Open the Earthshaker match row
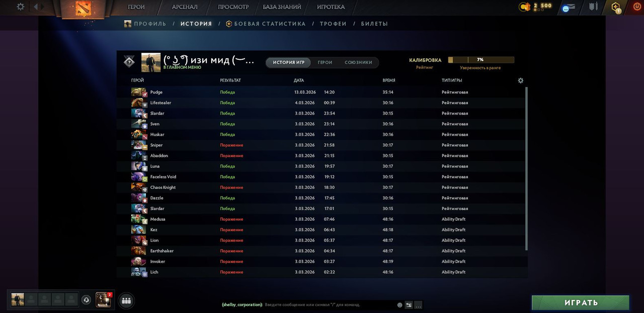This screenshot has height=313, width=644. [322, 251]
